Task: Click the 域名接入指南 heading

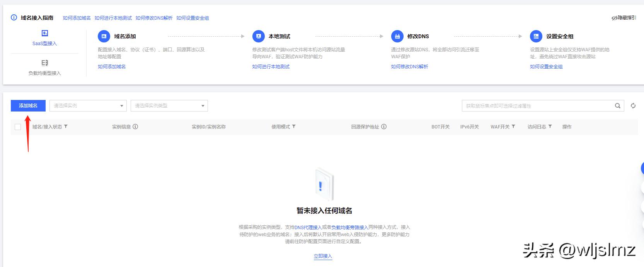Action: 37,18
